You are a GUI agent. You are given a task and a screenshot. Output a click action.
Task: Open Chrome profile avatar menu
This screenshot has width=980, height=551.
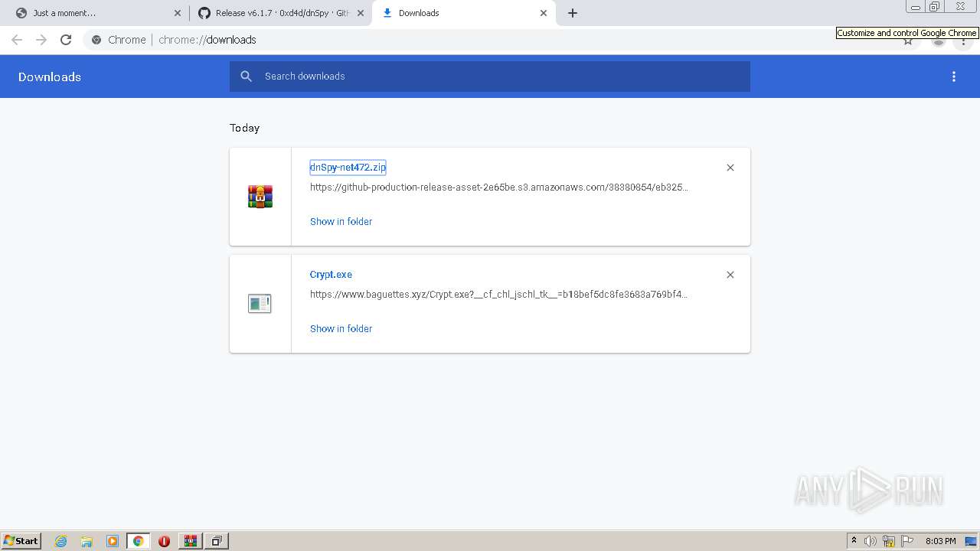939,41
